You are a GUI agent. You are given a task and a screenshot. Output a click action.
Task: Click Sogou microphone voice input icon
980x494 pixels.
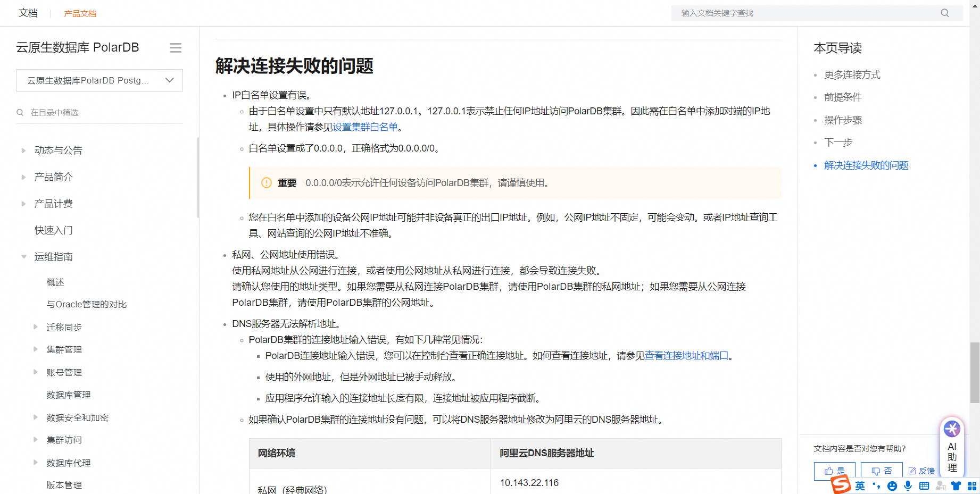click(908, 485)
